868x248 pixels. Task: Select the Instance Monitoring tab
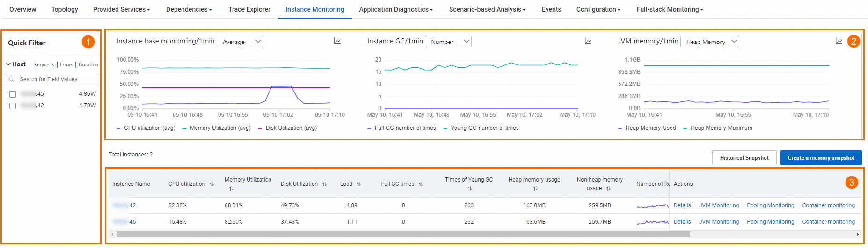[x=315, y=9]
